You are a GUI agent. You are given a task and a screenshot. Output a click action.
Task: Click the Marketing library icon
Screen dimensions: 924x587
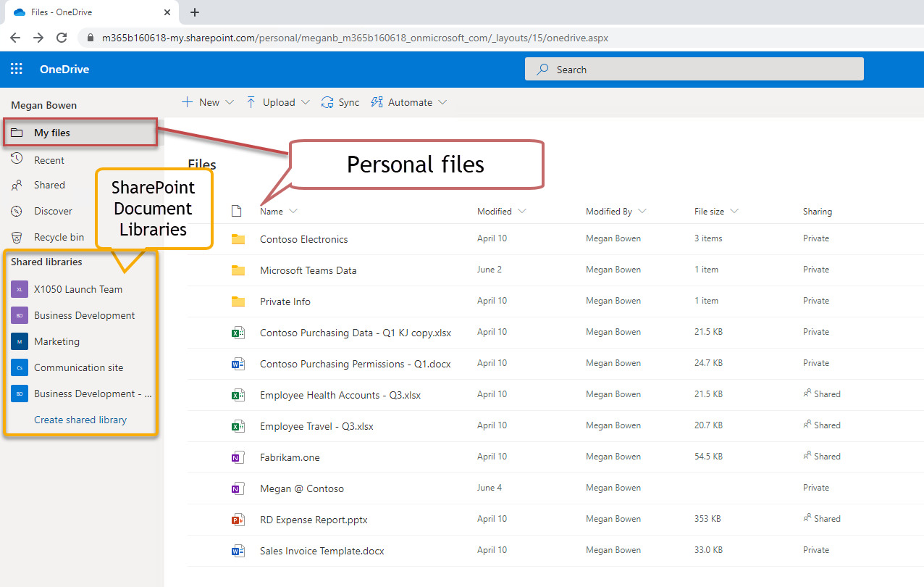(20, 341)
